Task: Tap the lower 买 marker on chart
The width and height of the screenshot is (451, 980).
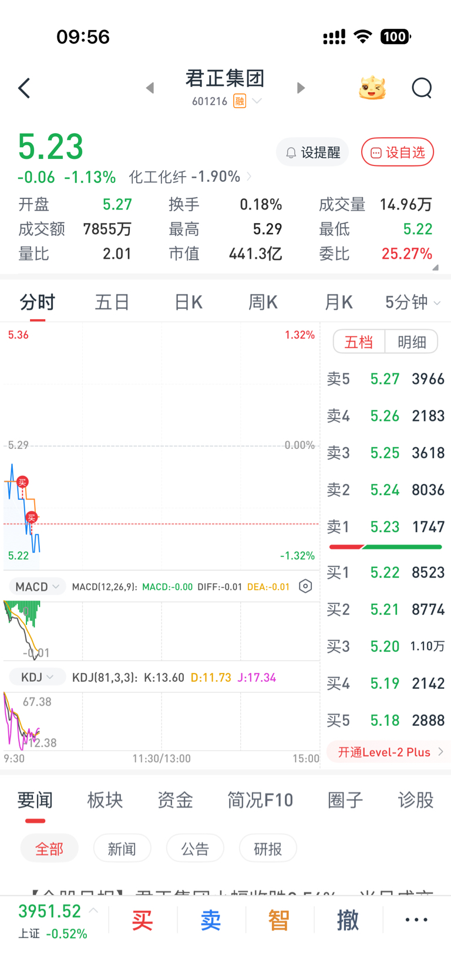Action: (x=32, y=517)
